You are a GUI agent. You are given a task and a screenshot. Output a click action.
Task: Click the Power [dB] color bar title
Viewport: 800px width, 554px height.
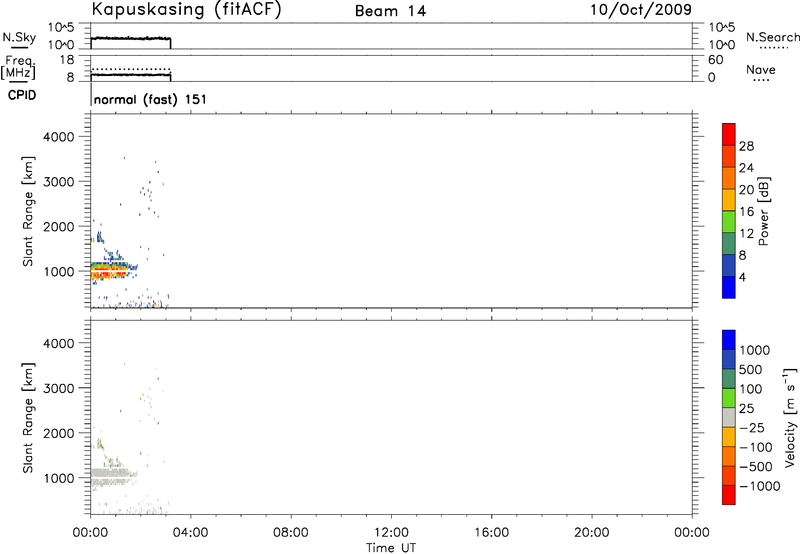[764, 211]
